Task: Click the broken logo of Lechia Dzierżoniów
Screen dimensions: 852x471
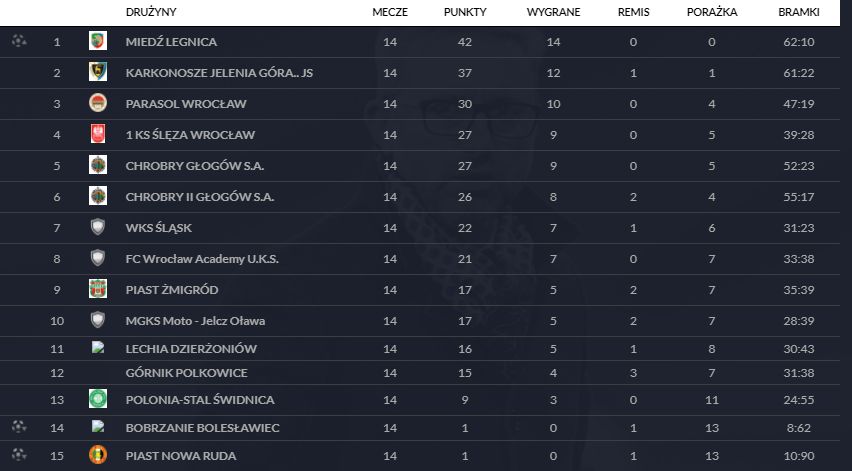Action: tap(98, 347)
